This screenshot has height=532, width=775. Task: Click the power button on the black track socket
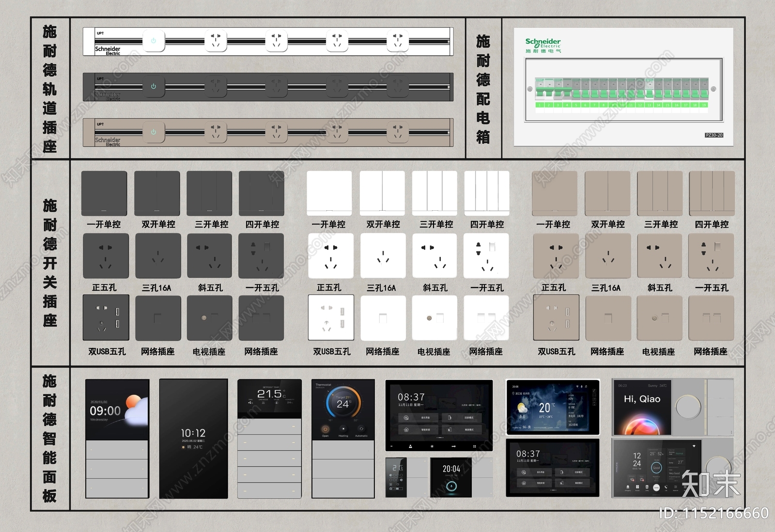(x=154, y=87)
